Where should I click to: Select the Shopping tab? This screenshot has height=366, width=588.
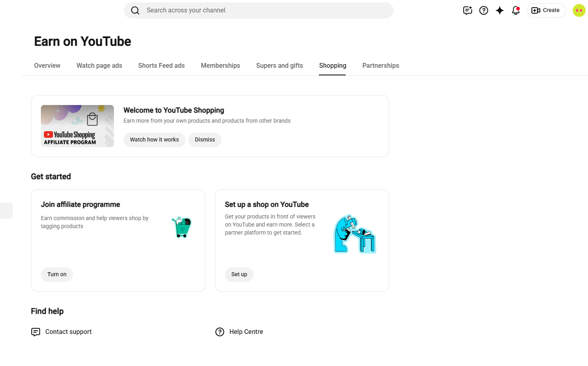[333, 66]
